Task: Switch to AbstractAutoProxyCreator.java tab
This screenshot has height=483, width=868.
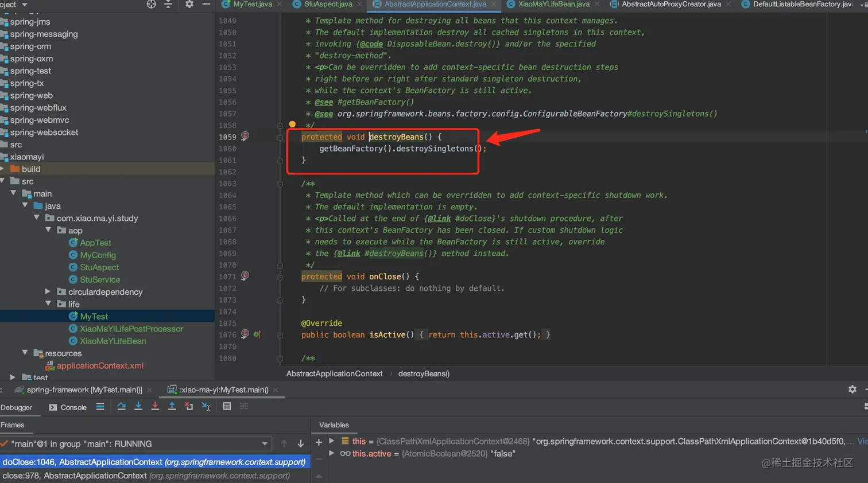Action: click(x=672, y=4)
